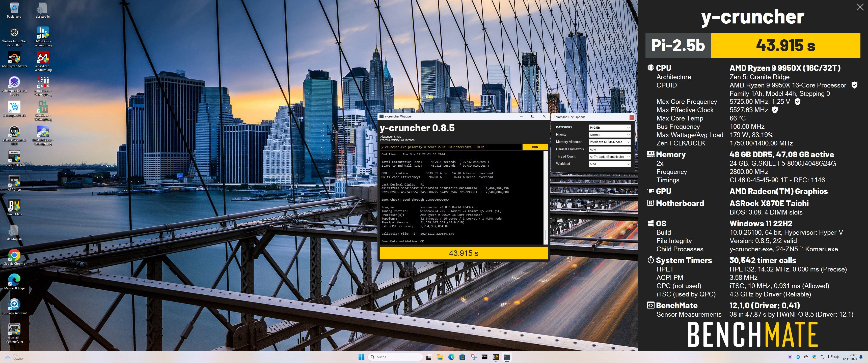
Task: Select the Google Chrome desktop icon
Action: click(14, 257)
